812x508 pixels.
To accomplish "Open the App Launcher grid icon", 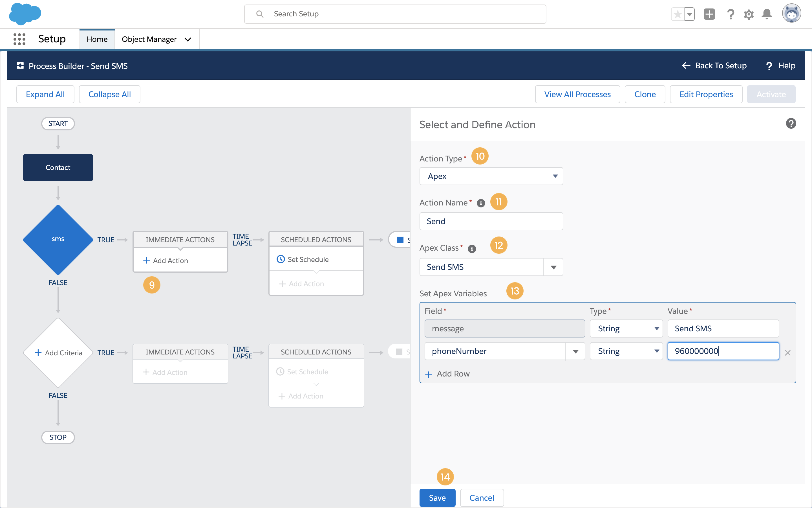I will coord(19,39).
